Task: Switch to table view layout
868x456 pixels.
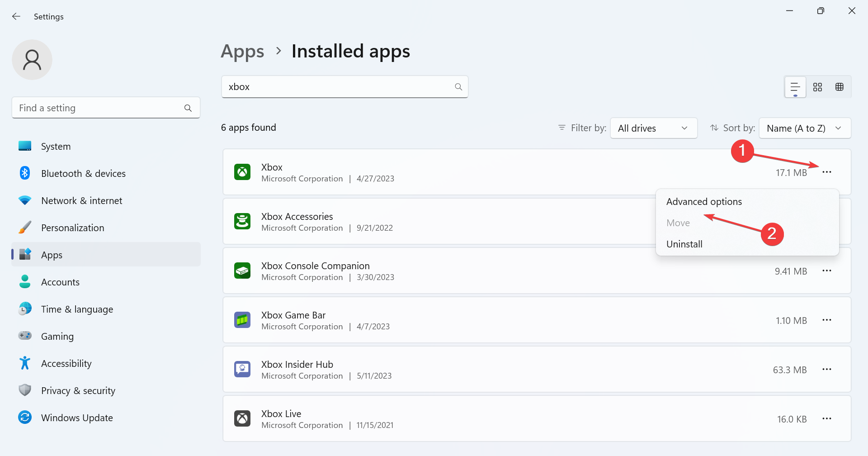Action: coord(840,87)
